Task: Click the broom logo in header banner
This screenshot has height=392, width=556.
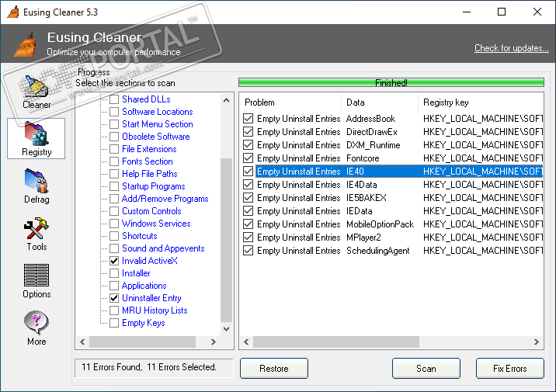Action: pos(25,44)
